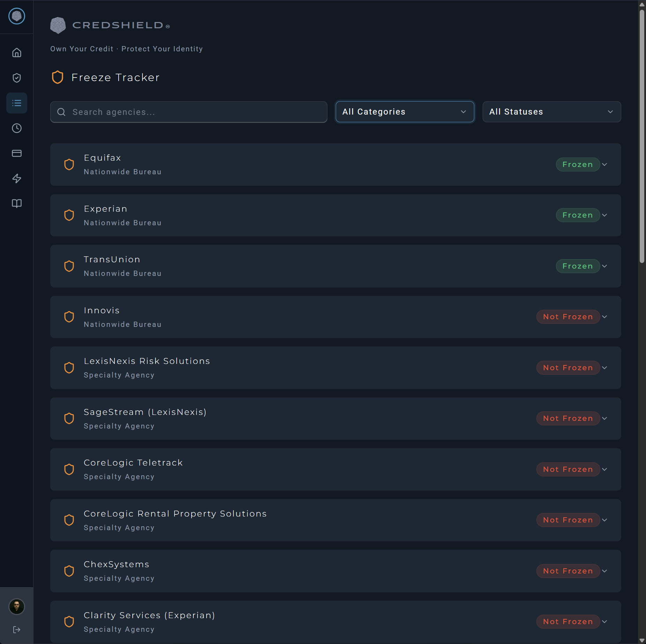Expand the Clarity Services row chevron
Screen dimensions: 646x644
605,622
